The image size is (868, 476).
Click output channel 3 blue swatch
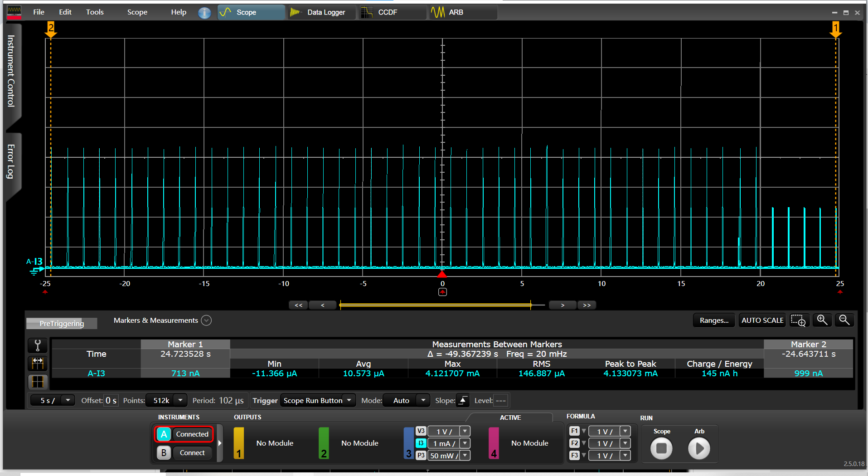pos(409,443)
